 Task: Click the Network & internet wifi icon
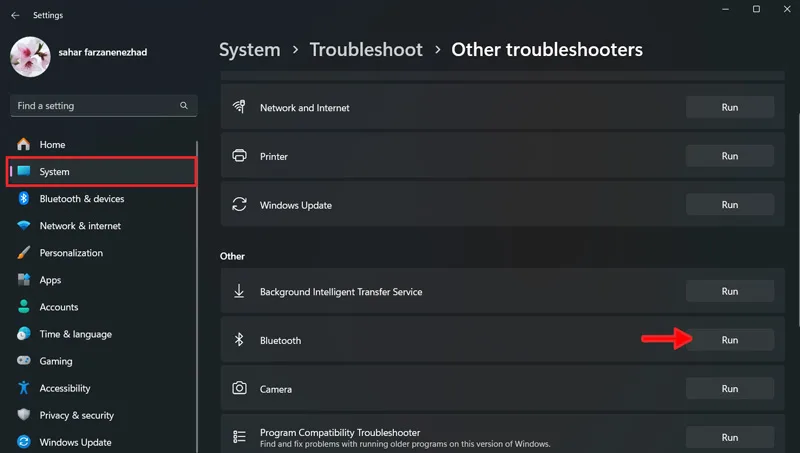coord(23,225)
